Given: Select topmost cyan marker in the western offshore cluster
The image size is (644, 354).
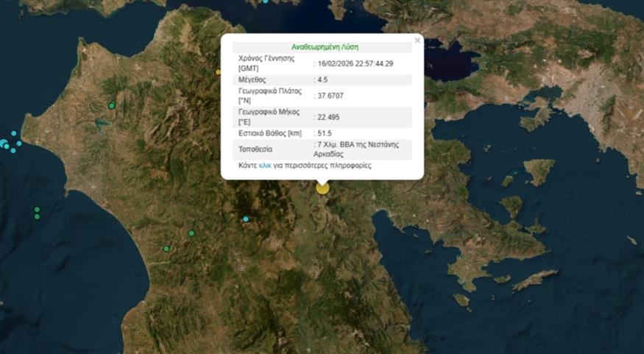Looking at the screenshot, I should coord(13,133).
